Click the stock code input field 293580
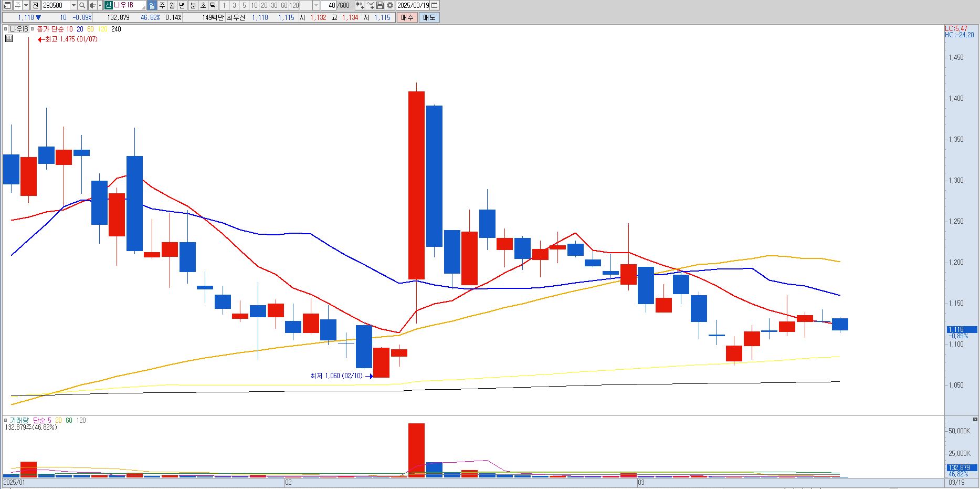 pyautogui.click(x=56, y=5)
